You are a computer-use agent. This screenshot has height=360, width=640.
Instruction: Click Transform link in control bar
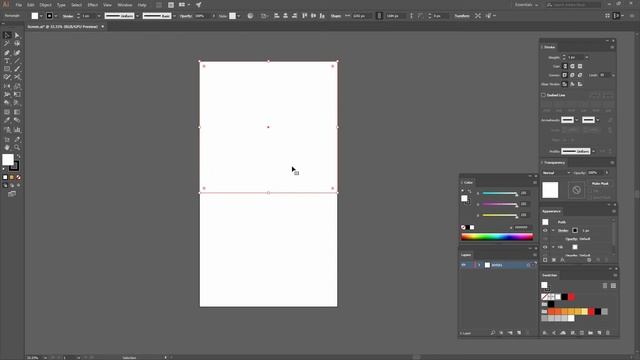462,16
